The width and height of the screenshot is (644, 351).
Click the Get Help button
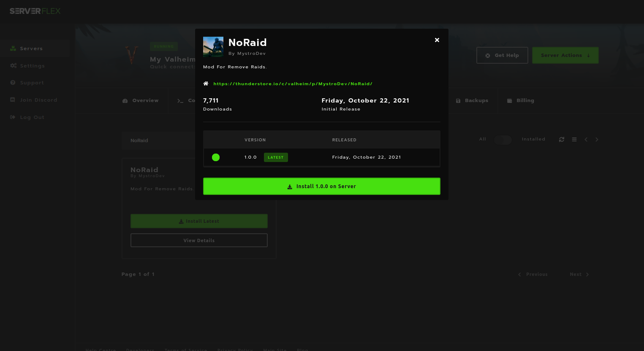click(502, 55)
